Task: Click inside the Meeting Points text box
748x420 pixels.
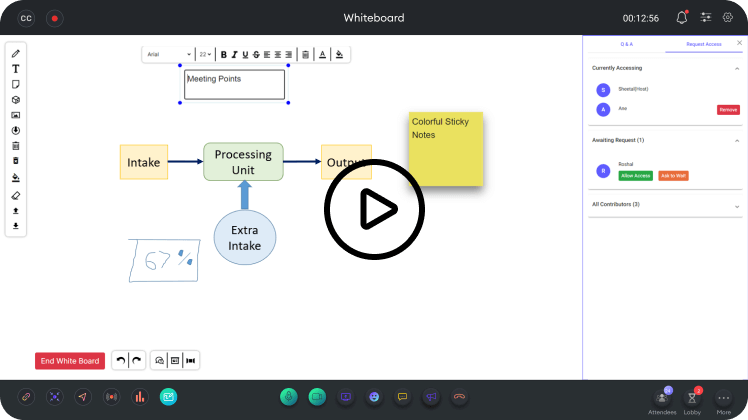Action: [x=234, y=84]
